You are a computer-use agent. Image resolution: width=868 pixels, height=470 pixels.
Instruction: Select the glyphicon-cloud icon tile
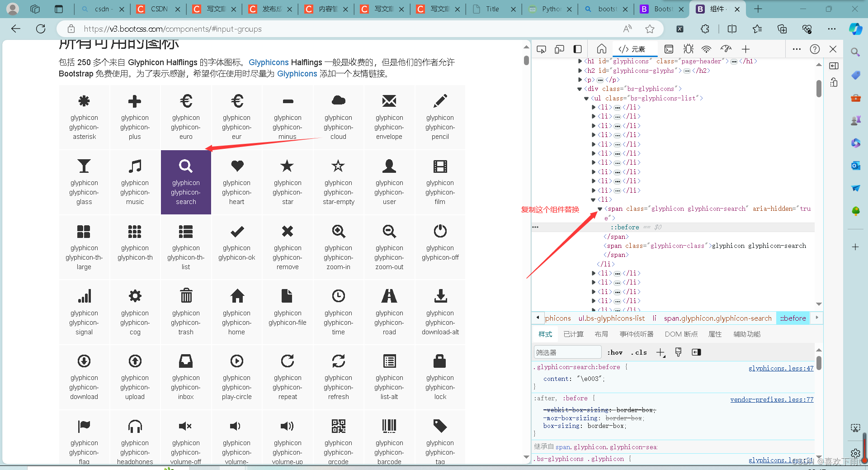coord(338,117)
